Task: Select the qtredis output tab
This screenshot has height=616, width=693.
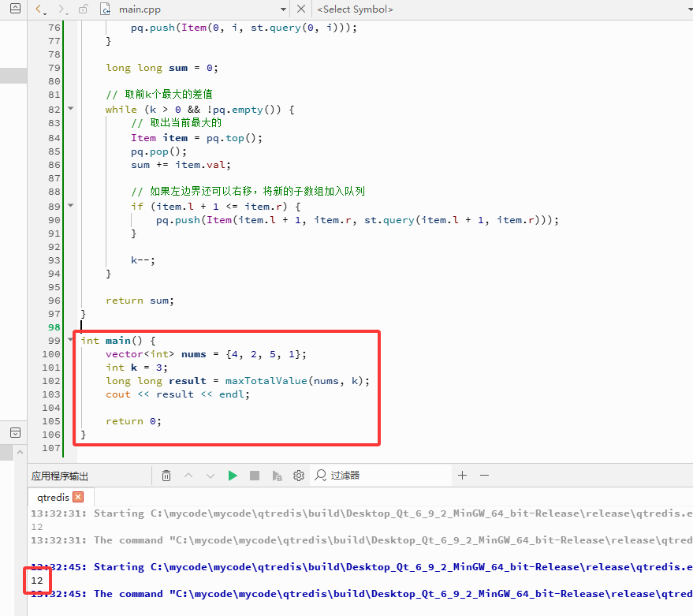Action: pyautogui.click(x=53, y=498)
